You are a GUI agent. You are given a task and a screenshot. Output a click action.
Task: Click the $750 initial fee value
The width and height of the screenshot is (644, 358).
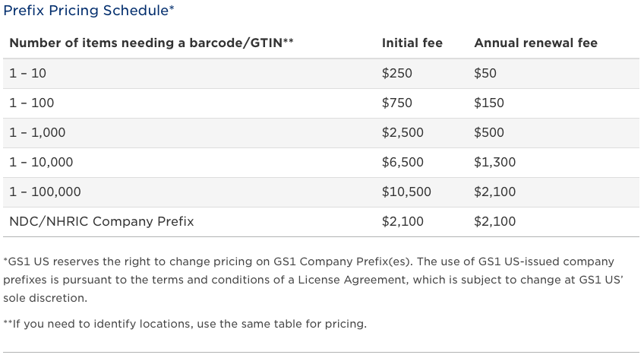(x=396, y=103)
